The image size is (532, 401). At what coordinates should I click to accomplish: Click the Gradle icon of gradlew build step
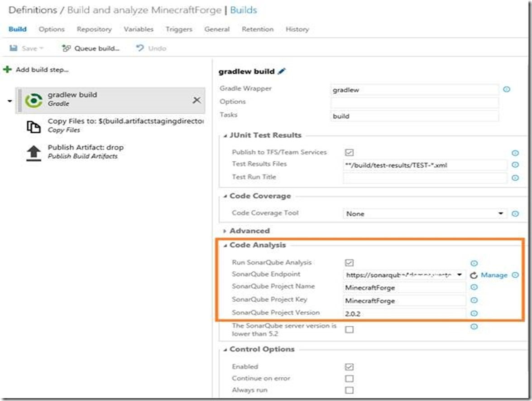click(34, 100)
